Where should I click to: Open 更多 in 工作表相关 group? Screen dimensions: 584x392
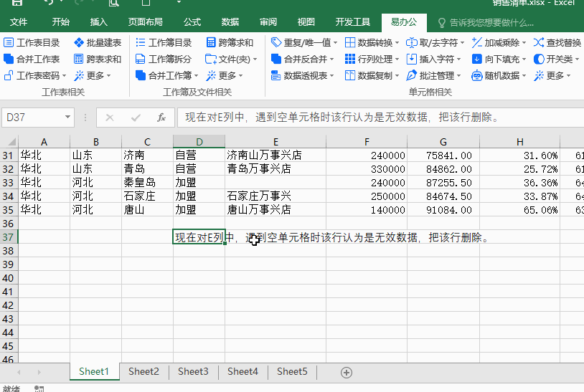pos(93,75)
